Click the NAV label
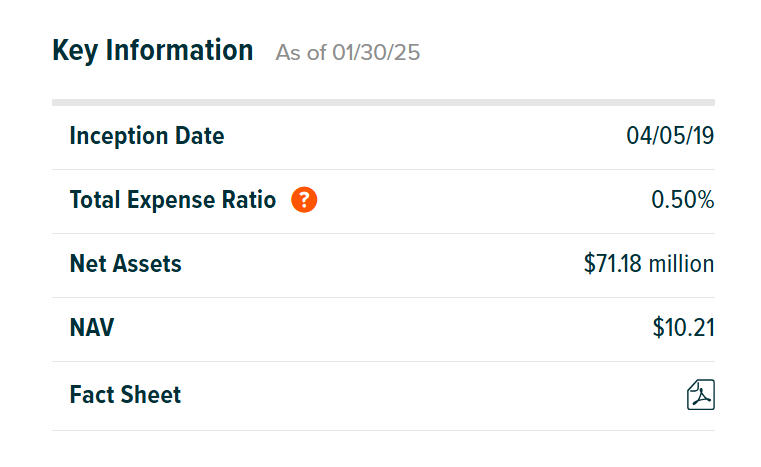Screen dimensions: 761x467 (91, 327)
